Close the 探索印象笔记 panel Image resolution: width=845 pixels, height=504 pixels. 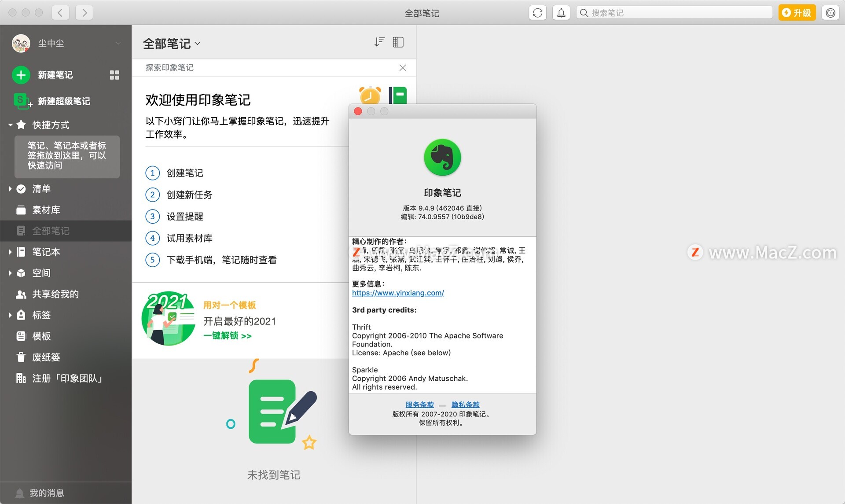pyautogui.click(x=403, y=68)
